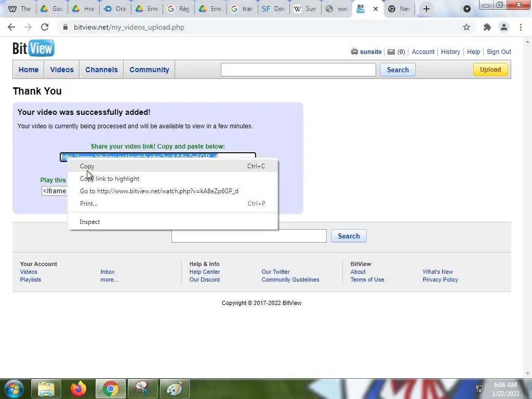Image resolution: width=532 pixels, height=399 pixels.
Task: Open Our Discord link
Action: [x=205, y=280]
